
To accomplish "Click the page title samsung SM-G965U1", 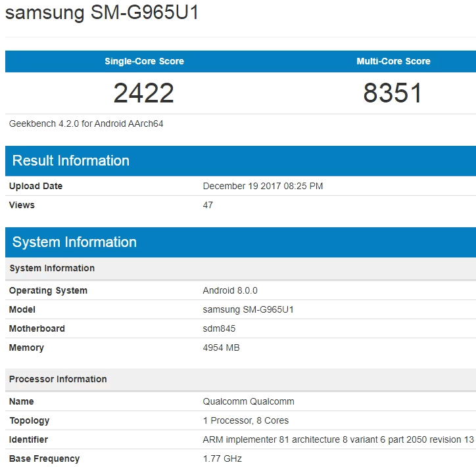I will [102, 12].
